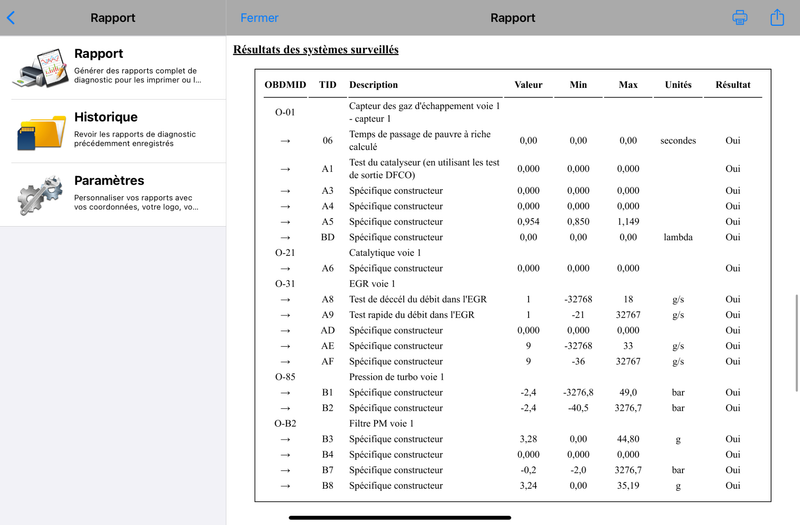
Task: Select 'Pression de turbo voie 1' text
Action: tap(396, 377)
